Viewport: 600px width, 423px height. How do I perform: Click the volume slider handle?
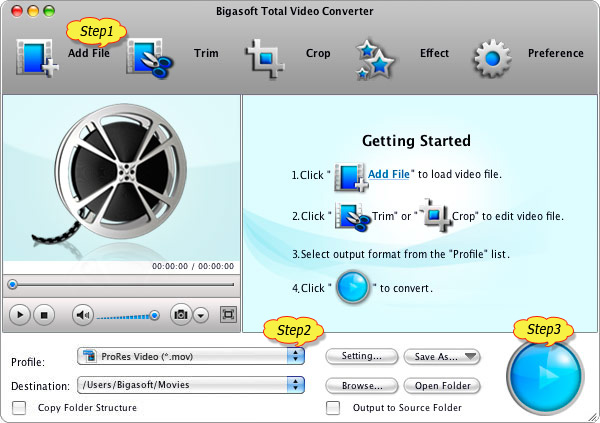click(x=154, y=315)
